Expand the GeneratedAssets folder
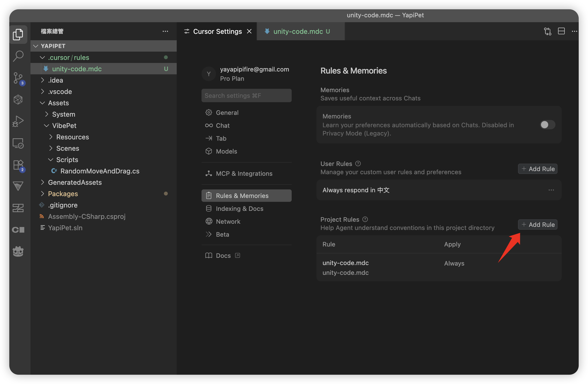This screenshot has height=384, width=588. click(42, 182)
